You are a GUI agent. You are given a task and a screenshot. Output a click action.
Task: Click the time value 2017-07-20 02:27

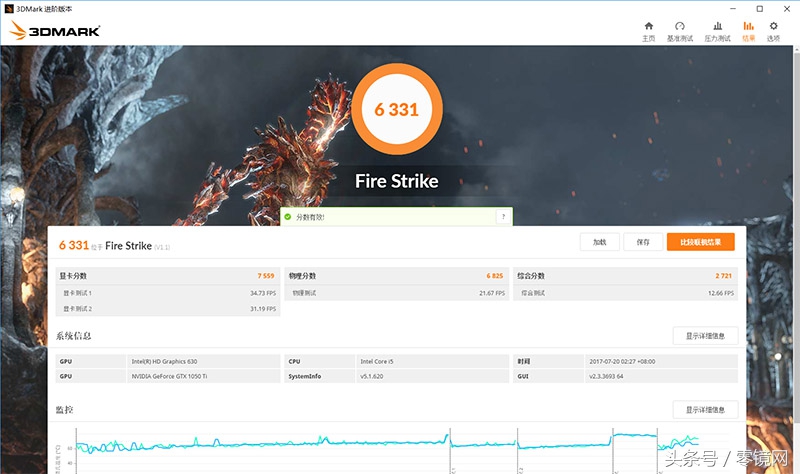661,361
